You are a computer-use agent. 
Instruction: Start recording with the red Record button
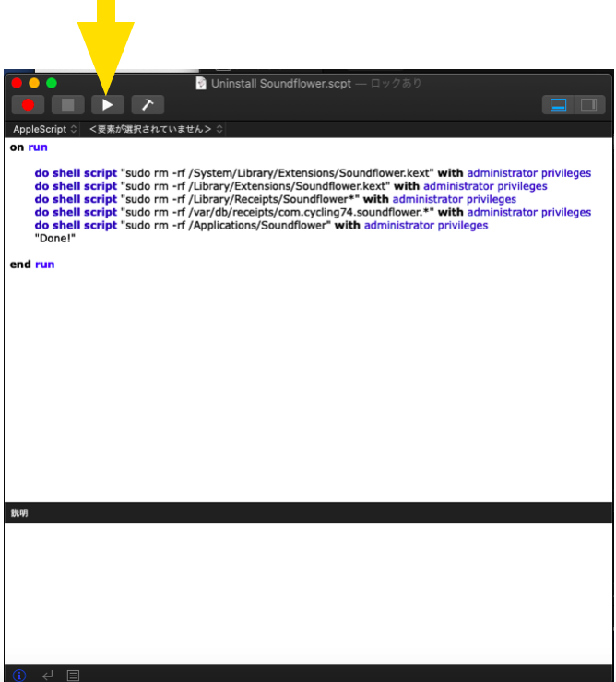(x=28, y=105)
